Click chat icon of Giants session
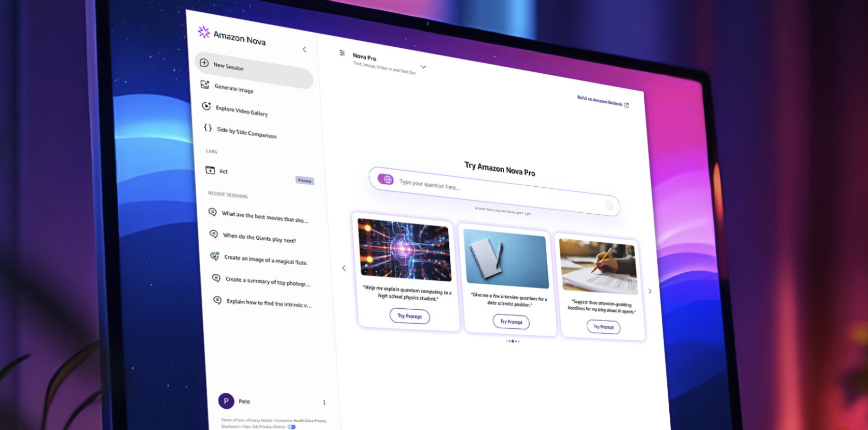This screenshot has height=430, width=868. tap(214, 234)
